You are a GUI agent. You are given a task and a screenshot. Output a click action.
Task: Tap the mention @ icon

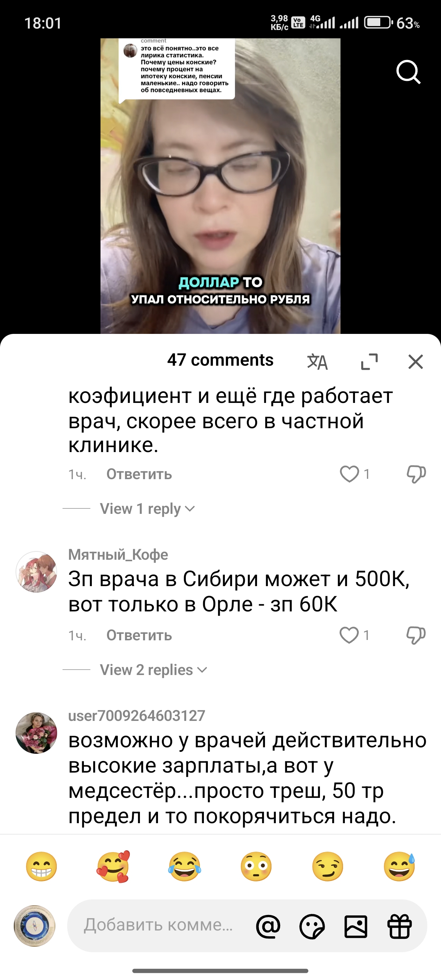pos(268,926)
